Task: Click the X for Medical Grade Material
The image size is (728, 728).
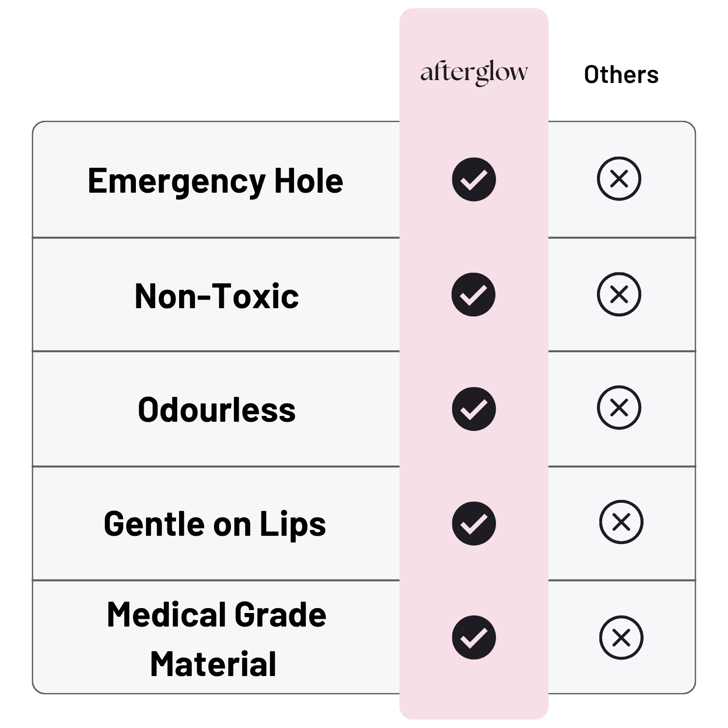Action: click(x=621, y=638)
